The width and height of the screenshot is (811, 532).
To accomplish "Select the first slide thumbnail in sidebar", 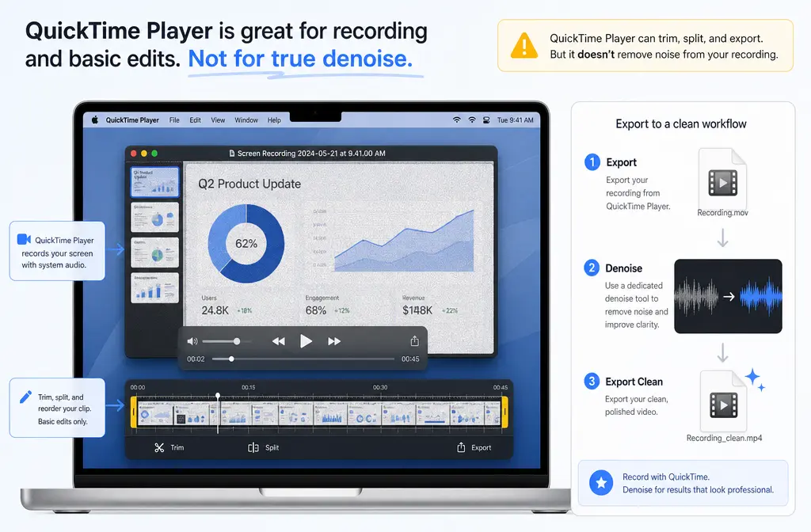I will tap(154, 182).
